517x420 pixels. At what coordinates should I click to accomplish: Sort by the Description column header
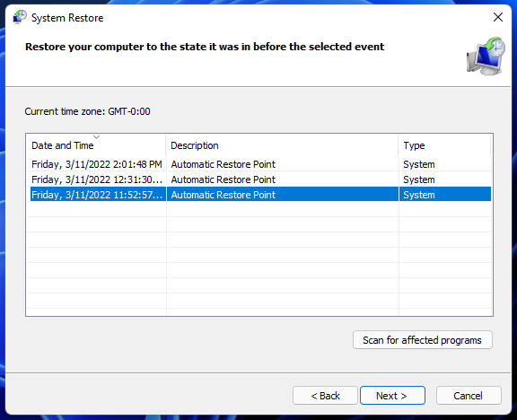(282, 145)
